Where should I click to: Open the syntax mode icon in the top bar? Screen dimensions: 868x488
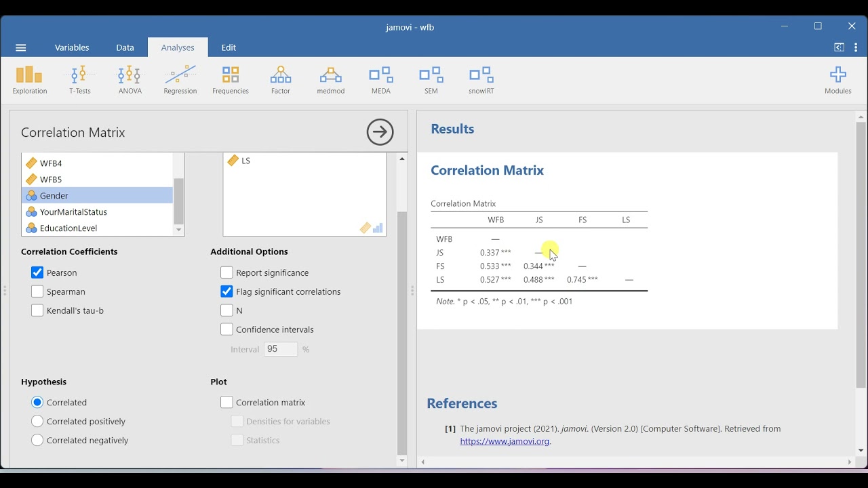839,47
